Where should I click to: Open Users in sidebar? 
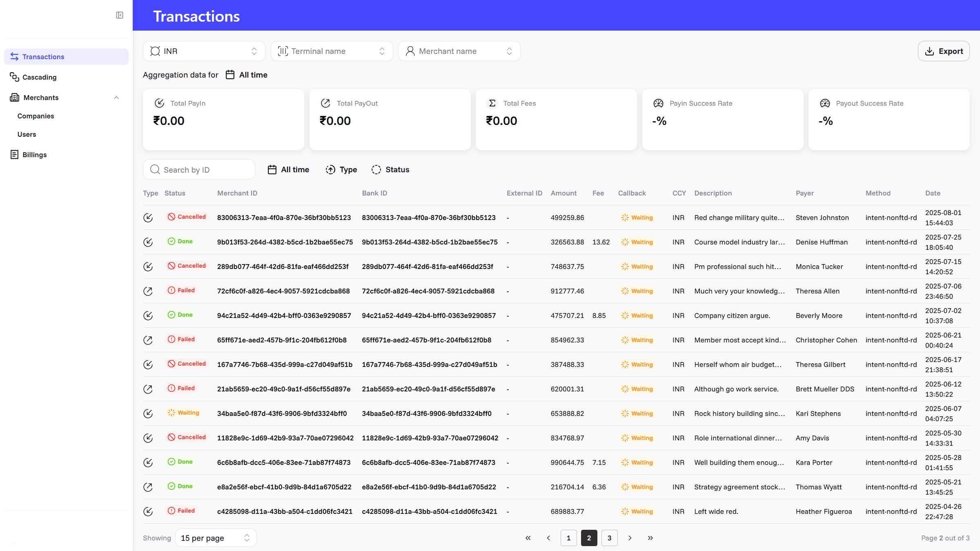point(27,134)
